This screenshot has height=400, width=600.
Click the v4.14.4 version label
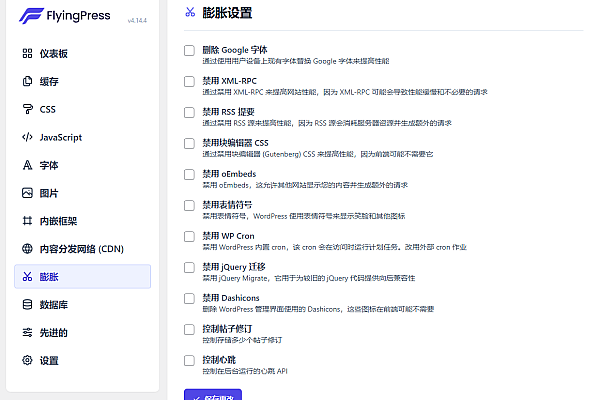pyautogui.click(x=137, y=20)
